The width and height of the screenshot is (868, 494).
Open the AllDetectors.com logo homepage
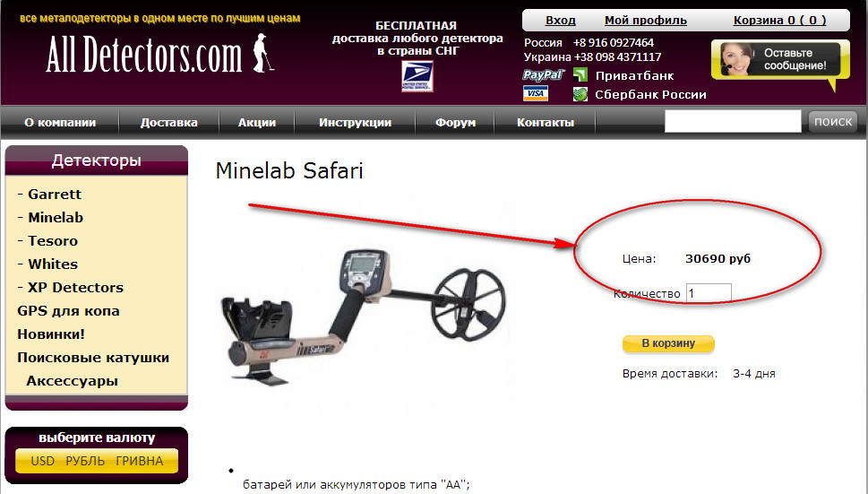pos(160,54)
